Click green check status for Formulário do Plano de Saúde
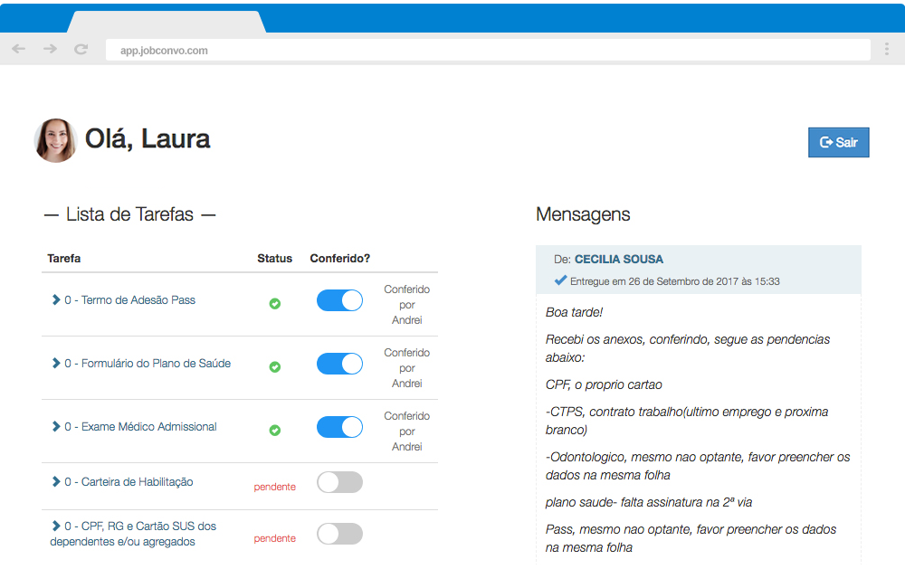Screen dimensions: 905x588 275,367
